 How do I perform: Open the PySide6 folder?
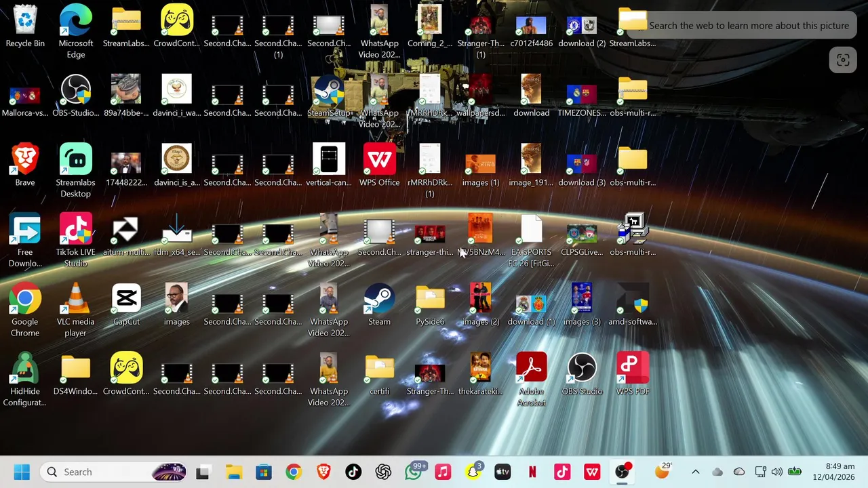430,305
